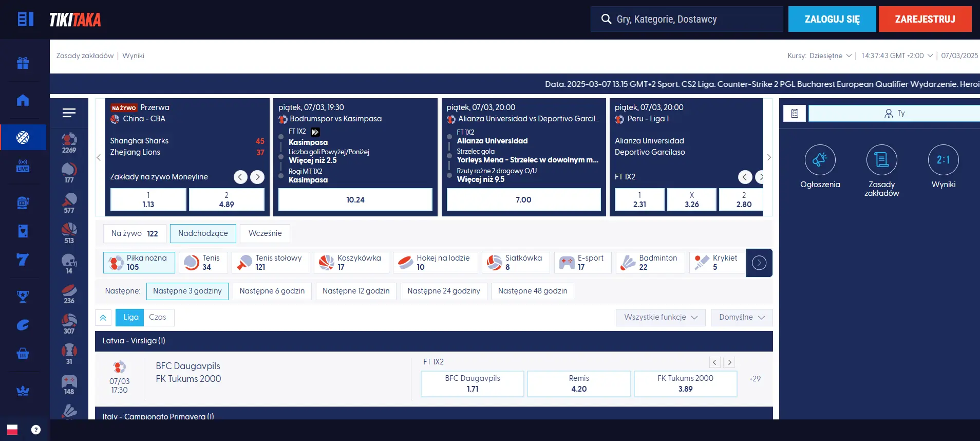Screen dimensions: 980x441
Task: Click the Ogłoszenia megaphone icon
Action: [x=820, y=160]
